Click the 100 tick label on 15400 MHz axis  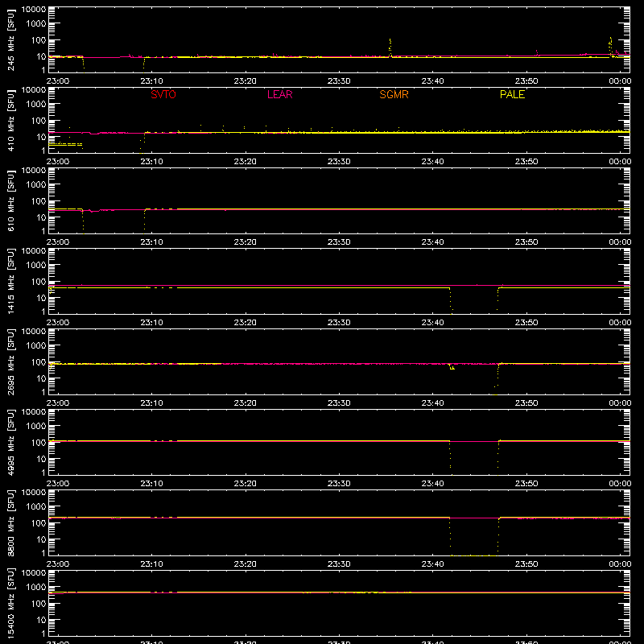pos(39,604)
